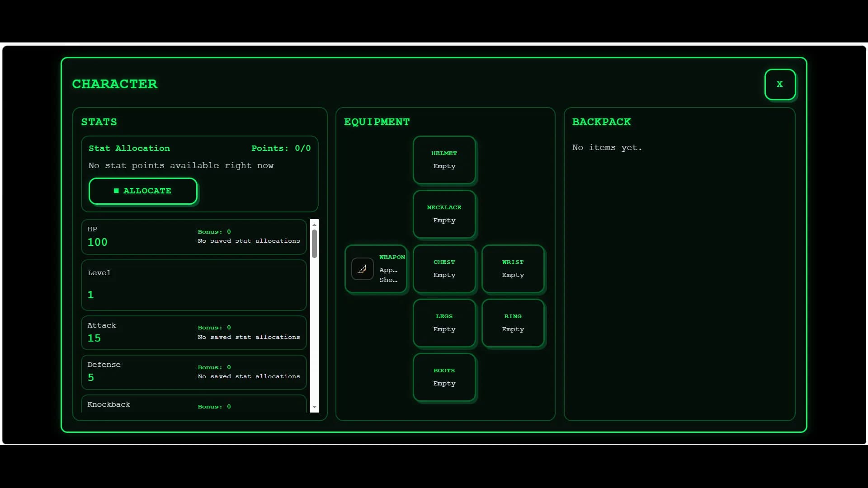Click the BACKPACK panel heading
The height and width of the screenshot is (488, 868).
[602, 122]
